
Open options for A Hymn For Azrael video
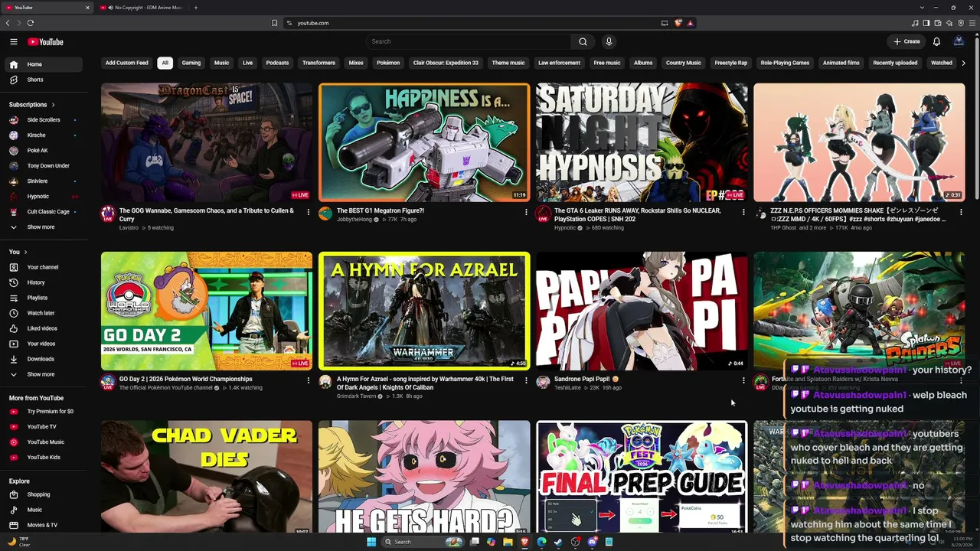[526, 380]
